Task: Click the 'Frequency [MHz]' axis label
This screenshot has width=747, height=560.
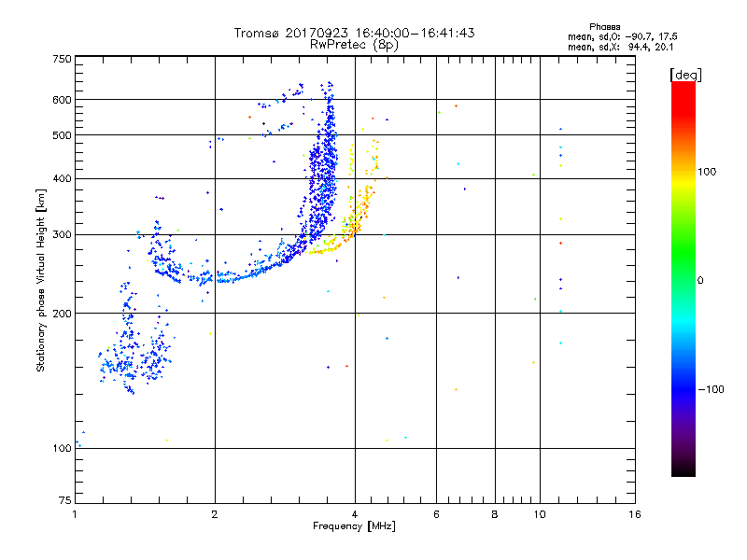Action: point(354,526)
